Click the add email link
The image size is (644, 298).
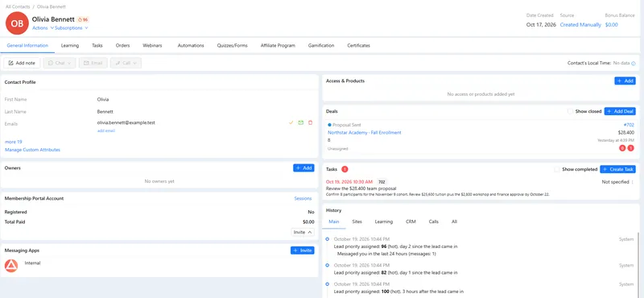[106, 130]
